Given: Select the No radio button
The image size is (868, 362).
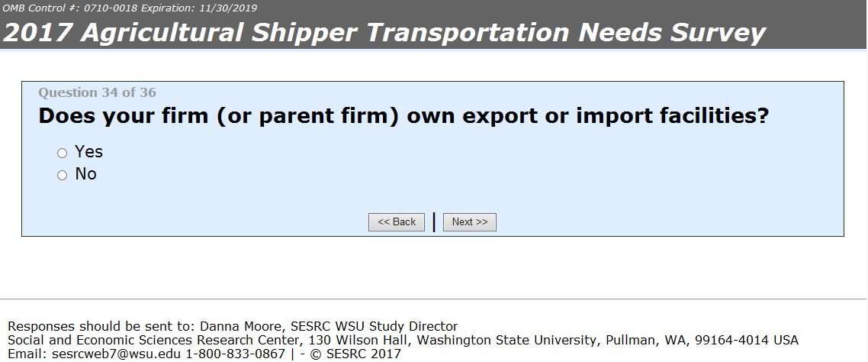Looking at the screenshot, I should click(63, 176).
